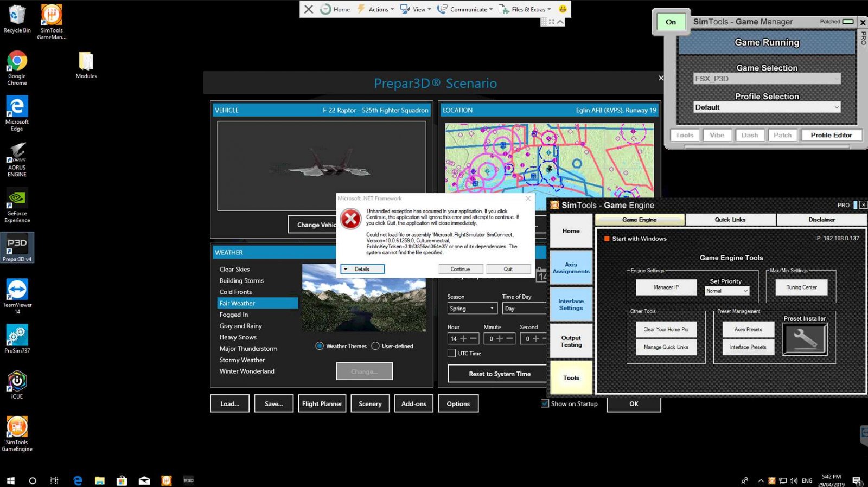Select the Weather Themes radio button
Screen dimensions: 868x487
pyautogui.click(x=320, y=346)
